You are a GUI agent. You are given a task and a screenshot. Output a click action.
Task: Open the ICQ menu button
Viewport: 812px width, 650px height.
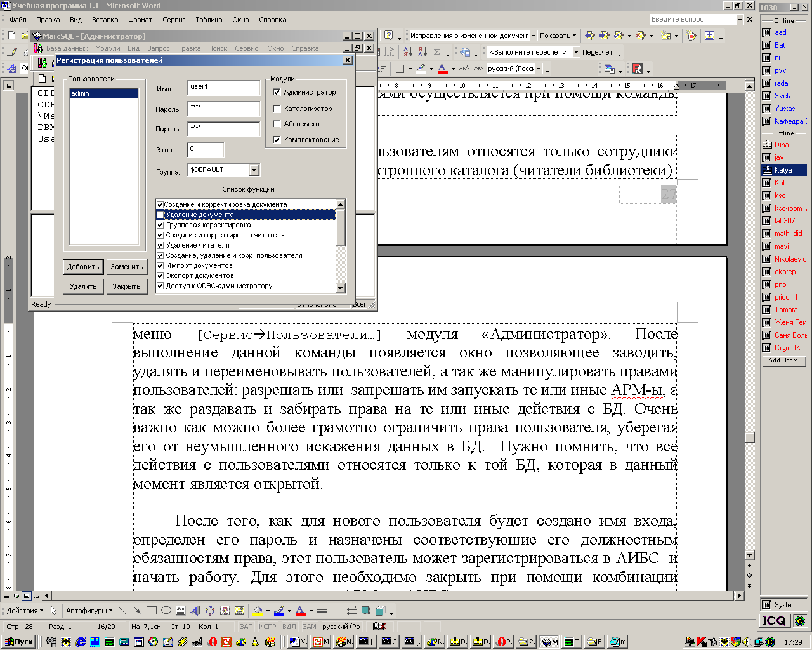775,620
